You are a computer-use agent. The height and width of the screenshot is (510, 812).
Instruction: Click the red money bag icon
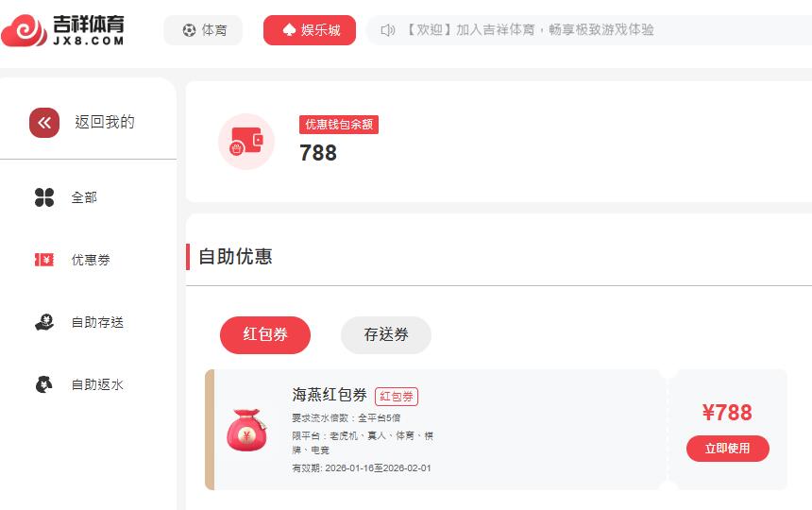[x=246, y=430]
